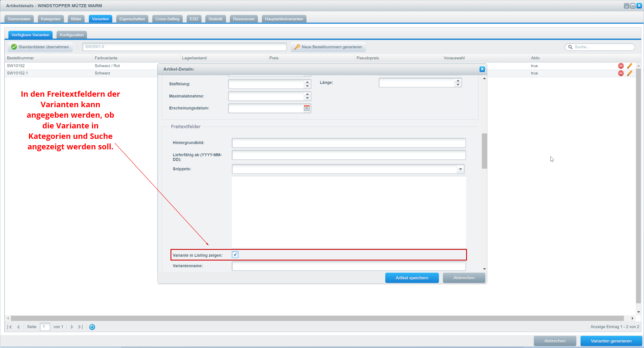Open the Snippets dropdown
This screenshot has width=644, height=348.
tap(460, 169)
